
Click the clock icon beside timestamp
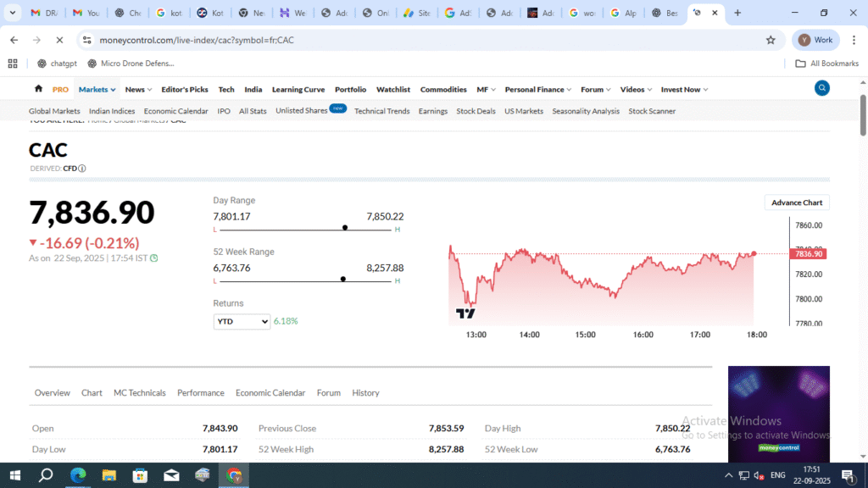click(x=153, y=258)
